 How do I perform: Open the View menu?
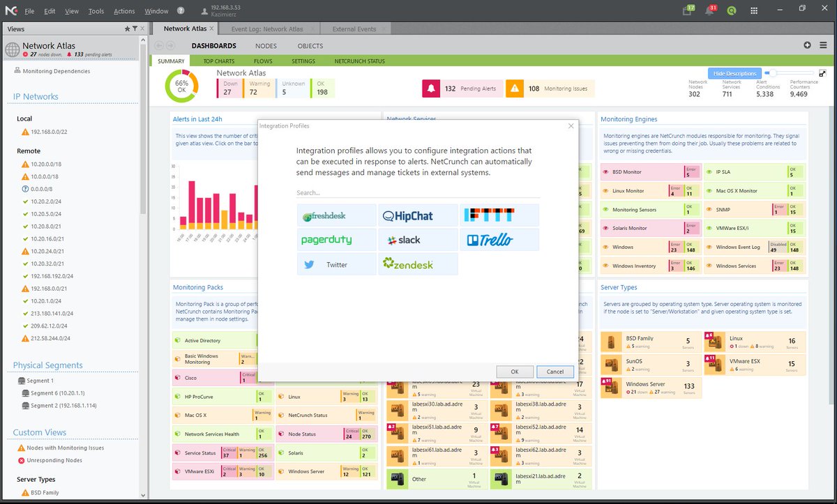click(72, 11)
